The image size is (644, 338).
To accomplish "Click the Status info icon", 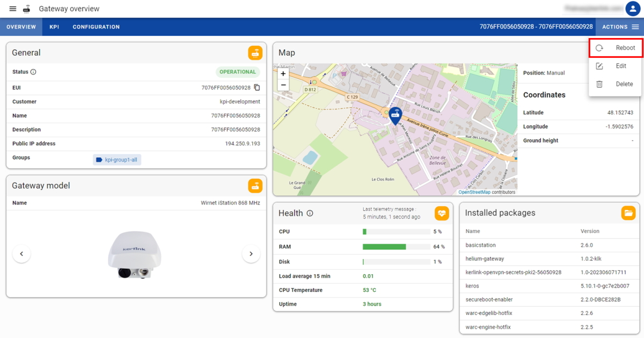I will 33,72.
